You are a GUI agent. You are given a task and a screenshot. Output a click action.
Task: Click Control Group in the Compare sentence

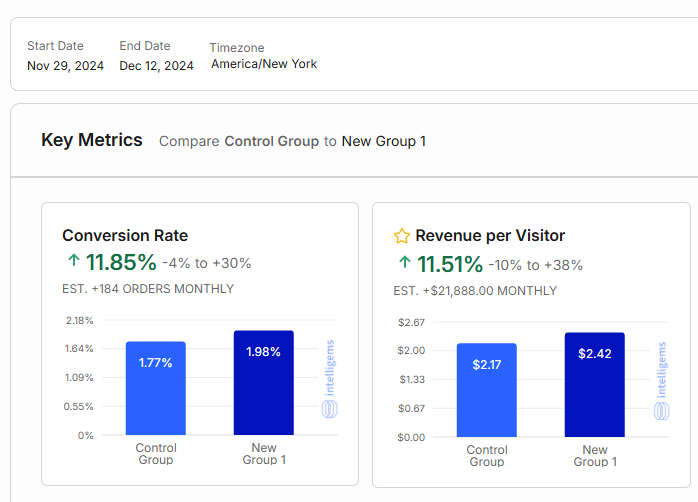272,141
